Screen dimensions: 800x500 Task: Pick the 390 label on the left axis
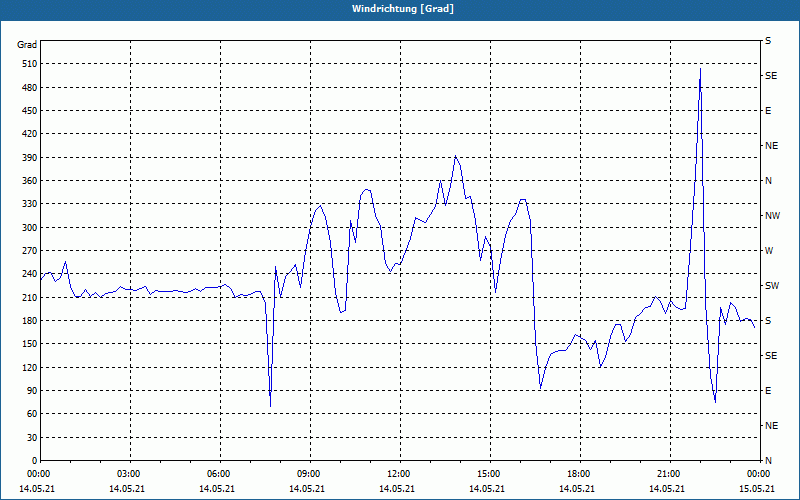click(x=30, y=158)
